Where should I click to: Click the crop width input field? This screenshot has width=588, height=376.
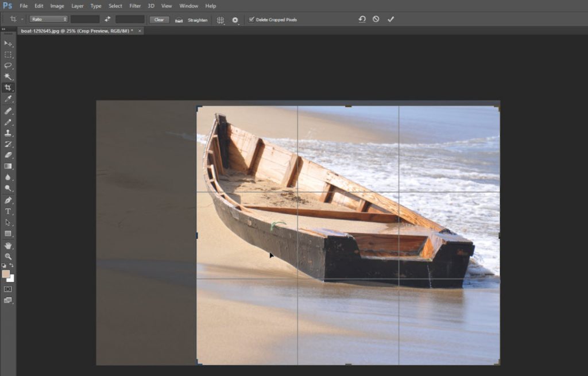(x=85, y=19)
